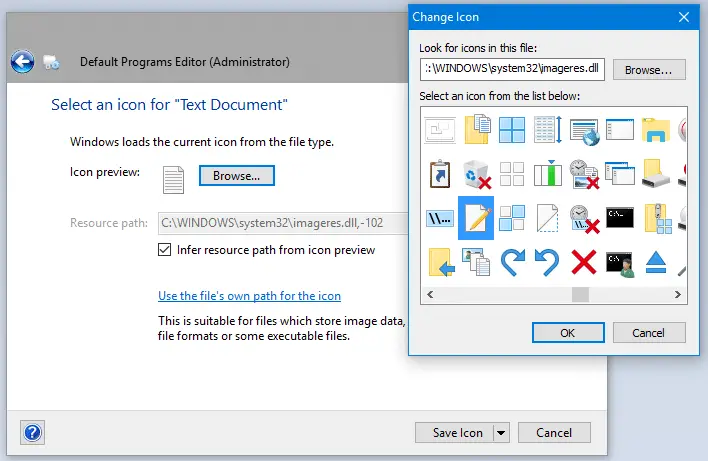
Task: Select the plain command prompt icon
Action: pyautogui.click(x=620, y=218)
